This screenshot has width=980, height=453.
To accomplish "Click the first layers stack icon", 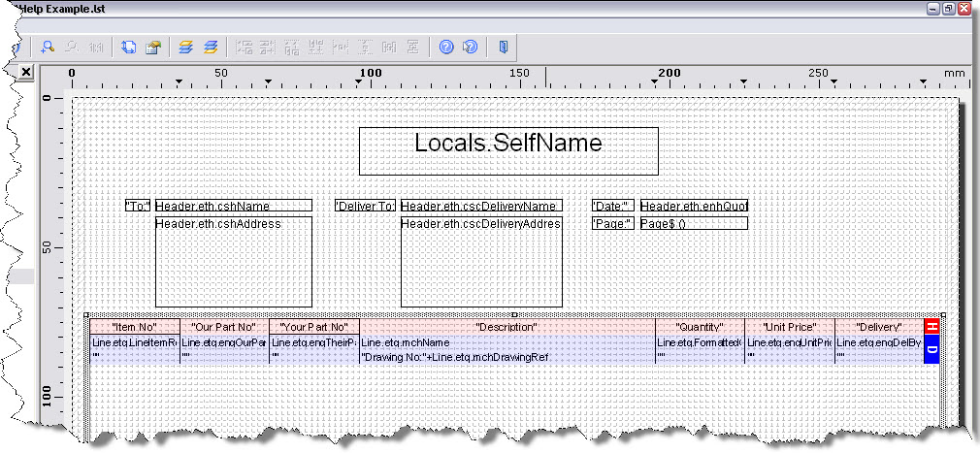I will coord(185,47).
